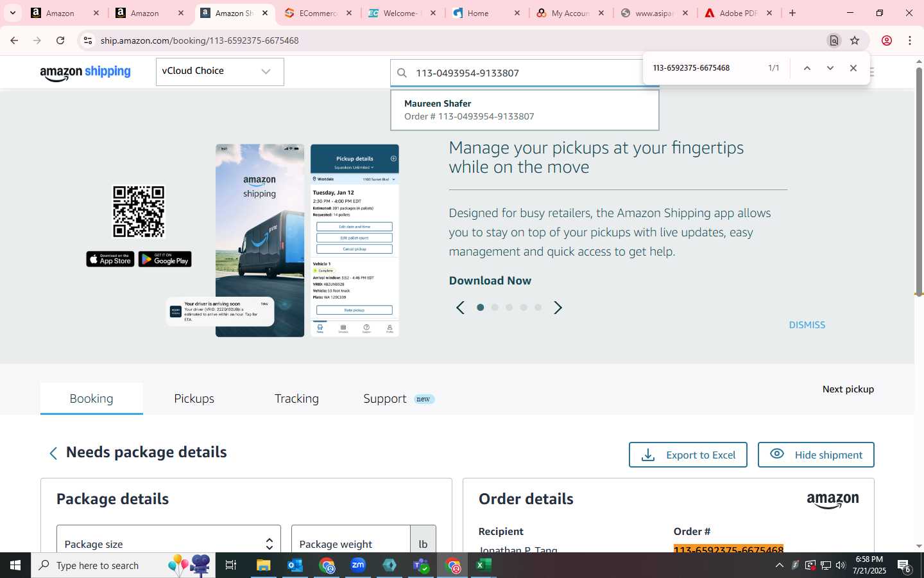The width and height of the screenshot is (924, 578).
Task: Click the QR code image
Action: pyautogui.click(x=139, y=212)
